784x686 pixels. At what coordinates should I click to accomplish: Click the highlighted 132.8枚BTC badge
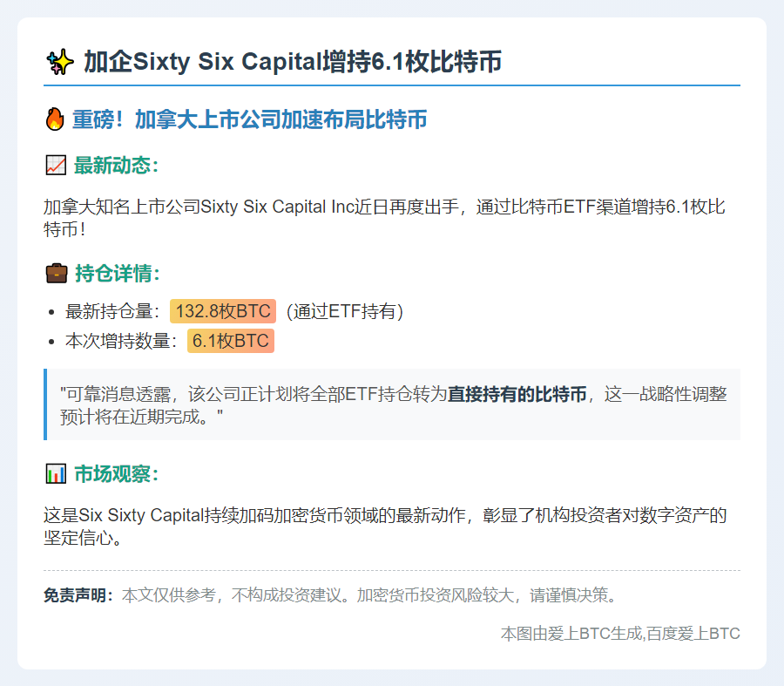click(223, 311)
